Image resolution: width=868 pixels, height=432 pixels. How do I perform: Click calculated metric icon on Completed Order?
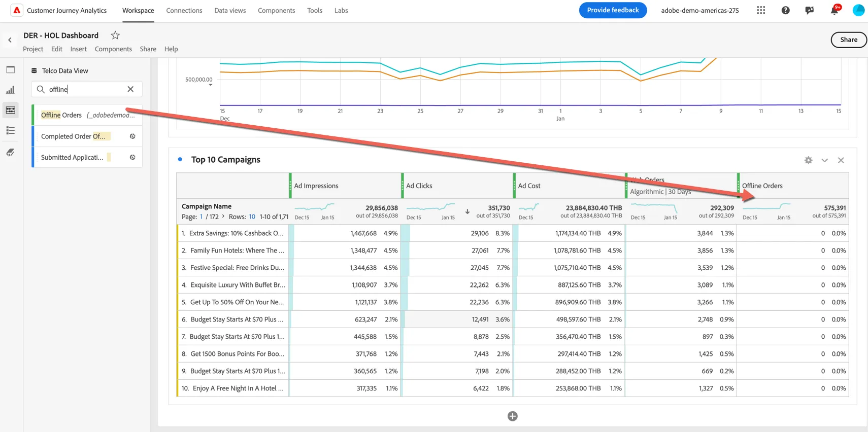(132, 136)
